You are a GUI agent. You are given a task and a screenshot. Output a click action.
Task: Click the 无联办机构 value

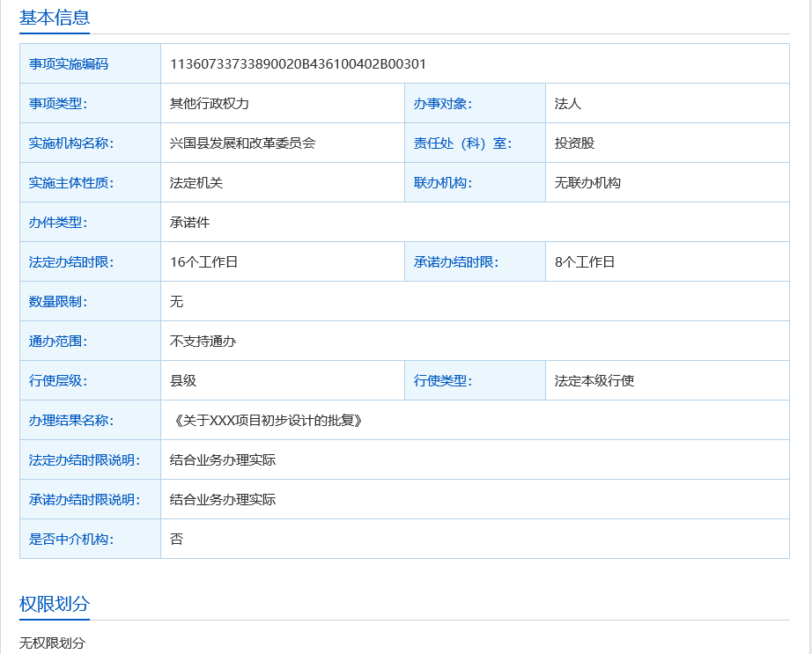[x=587, y=182]
